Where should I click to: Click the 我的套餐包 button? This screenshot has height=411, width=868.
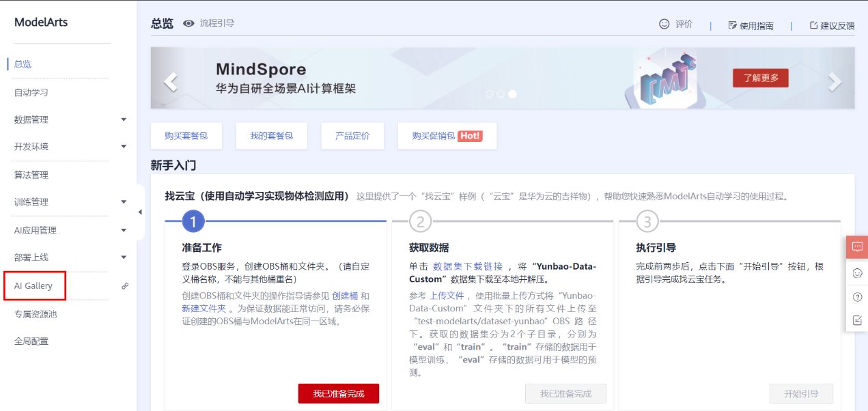coord(271,136)
